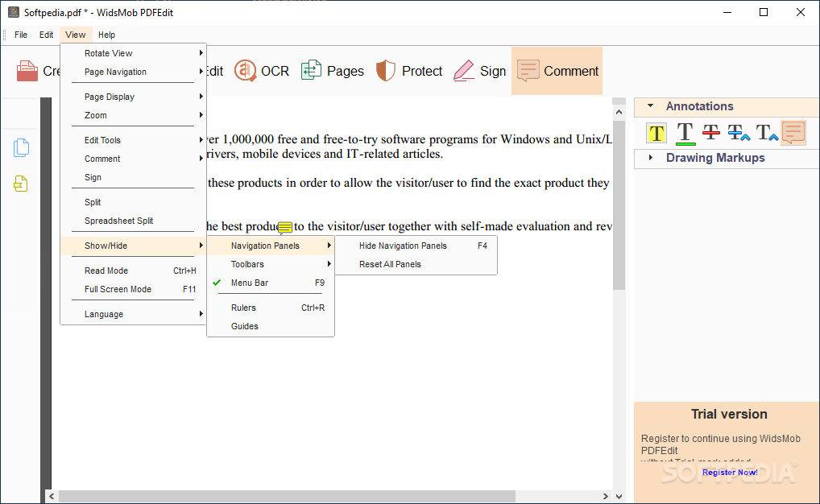Image resolution: width=820 pixels, height=504 pixels.
Task: Expand the Page Display submenu
Action: pyautogui.click(x=134, y=97)
